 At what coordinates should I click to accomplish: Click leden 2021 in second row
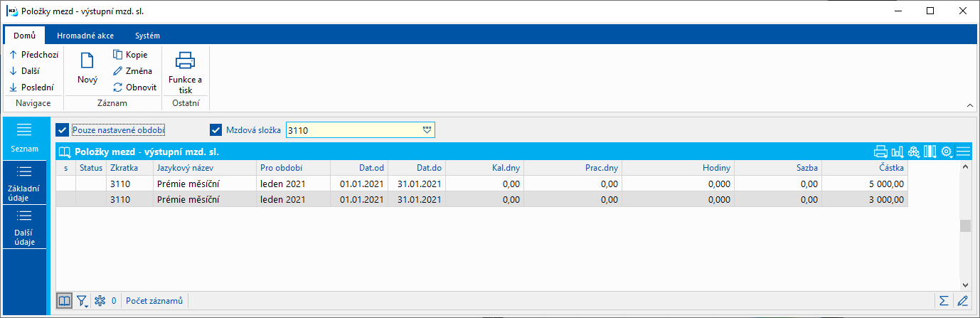[282, 200]
